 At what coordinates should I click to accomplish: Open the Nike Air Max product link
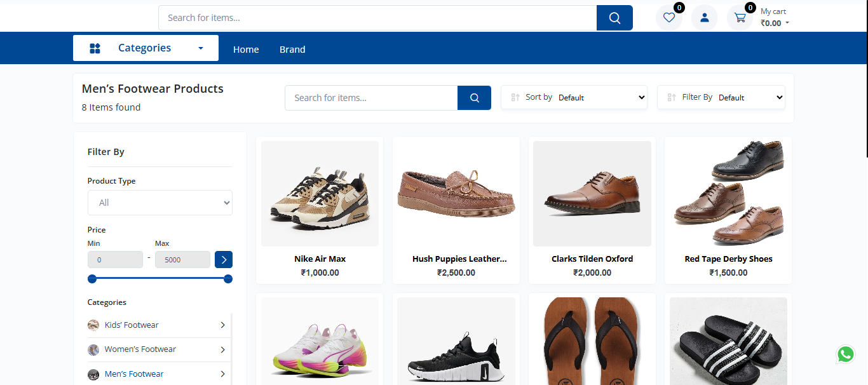pyautogui.click(x=320, y=259)
